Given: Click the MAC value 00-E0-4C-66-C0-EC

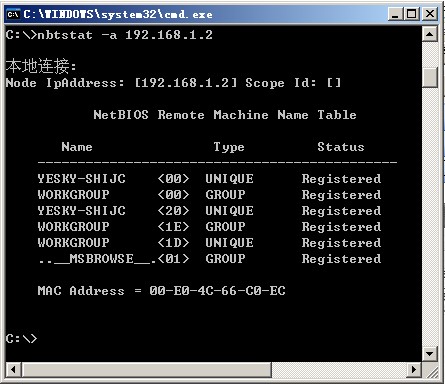Looking at the screenshot, I should tap(217, 291).
